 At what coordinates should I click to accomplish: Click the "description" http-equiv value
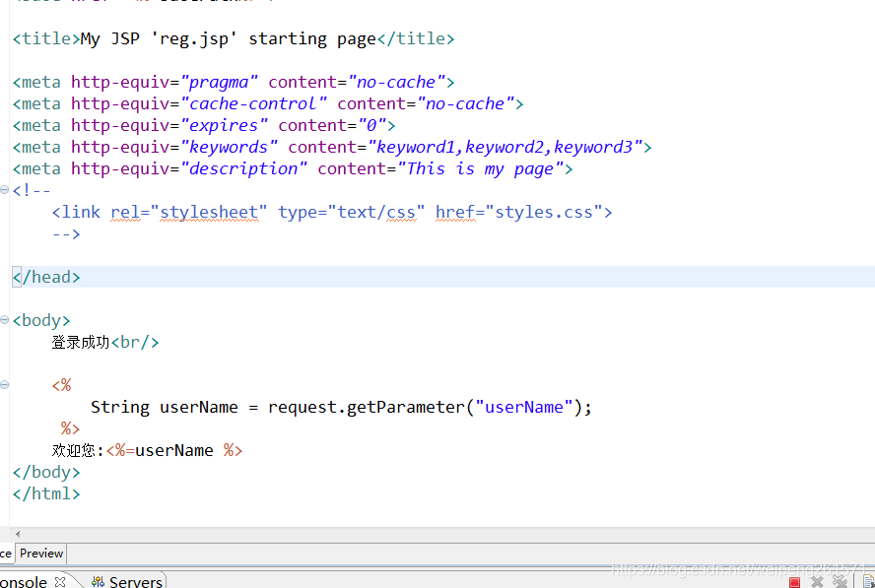[x=243, y=169]
